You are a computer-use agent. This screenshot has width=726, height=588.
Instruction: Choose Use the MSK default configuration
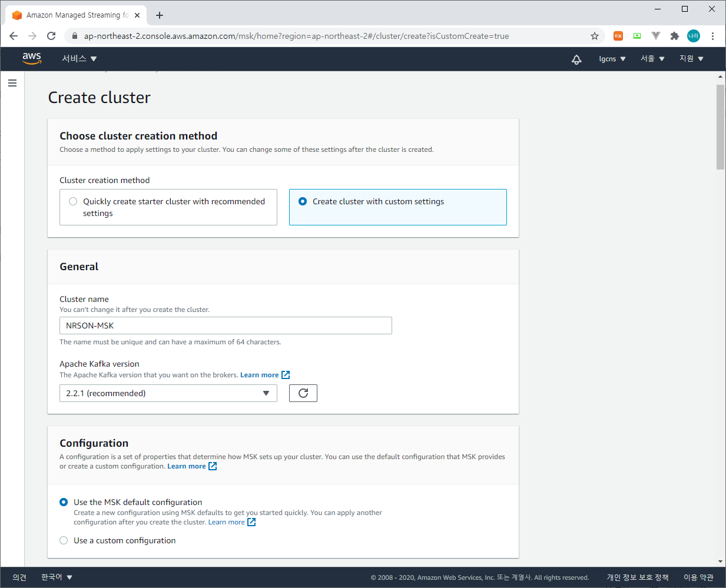64,502
